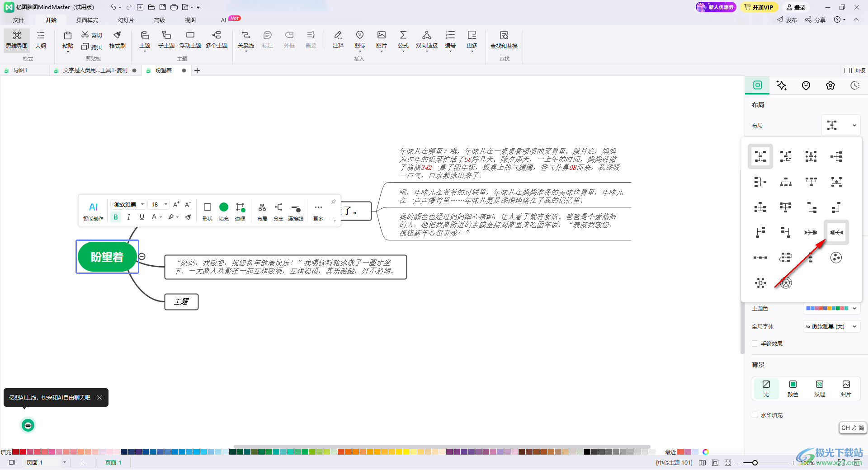Expand the 页面-1 page dropdown
868x470 pixels.
point(65,462)
